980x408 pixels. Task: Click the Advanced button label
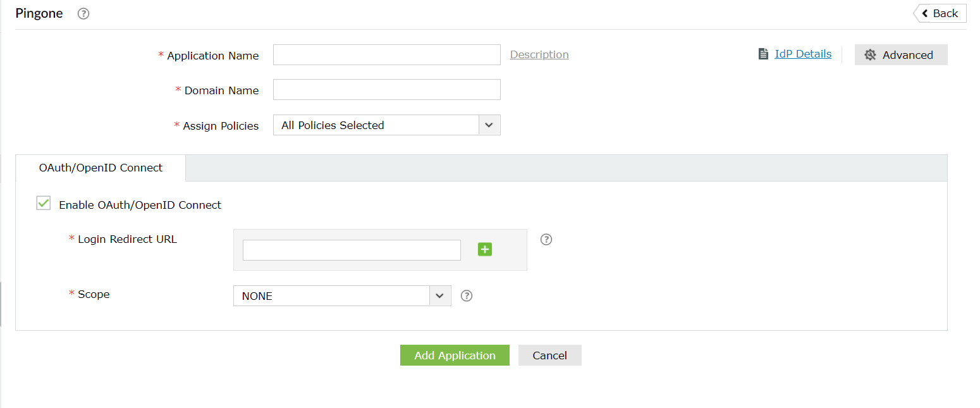[x=907, y=55]
